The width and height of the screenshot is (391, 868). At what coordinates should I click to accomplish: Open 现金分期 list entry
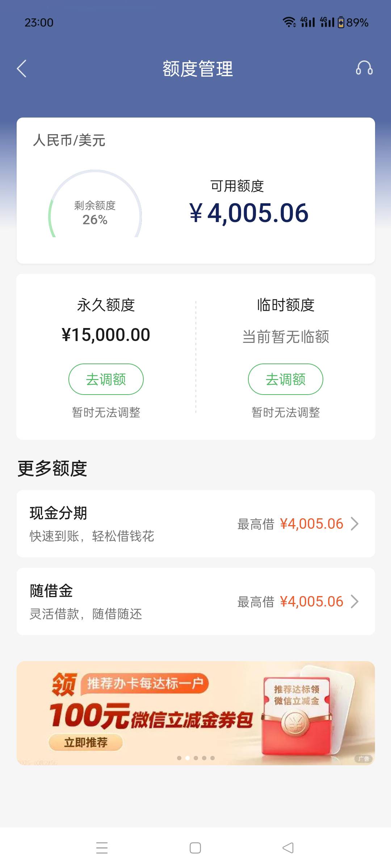click(x=196, y=524)
